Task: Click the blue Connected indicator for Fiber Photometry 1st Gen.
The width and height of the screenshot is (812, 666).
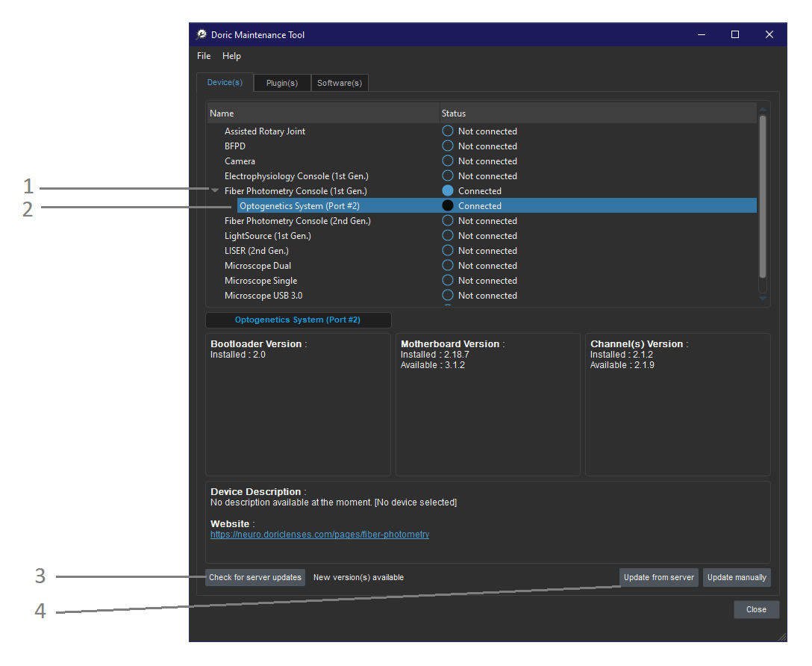Action: coord(448,190)
